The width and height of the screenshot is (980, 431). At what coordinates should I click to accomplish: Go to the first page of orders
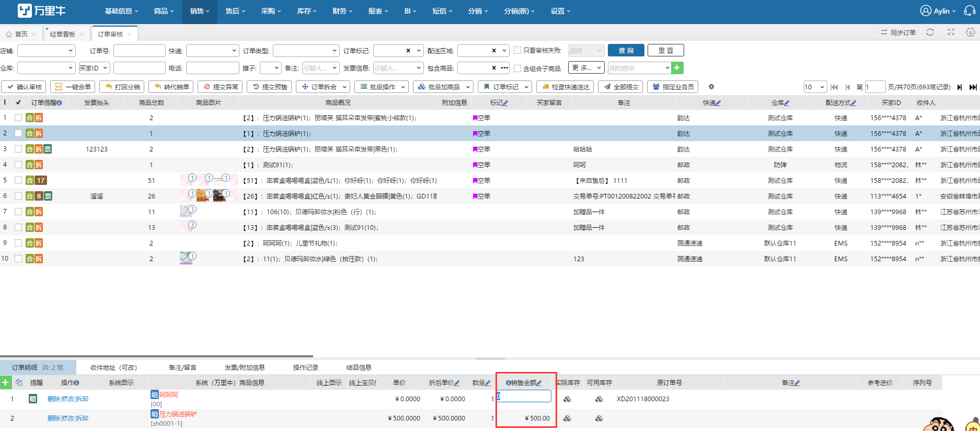coord(834,87)
